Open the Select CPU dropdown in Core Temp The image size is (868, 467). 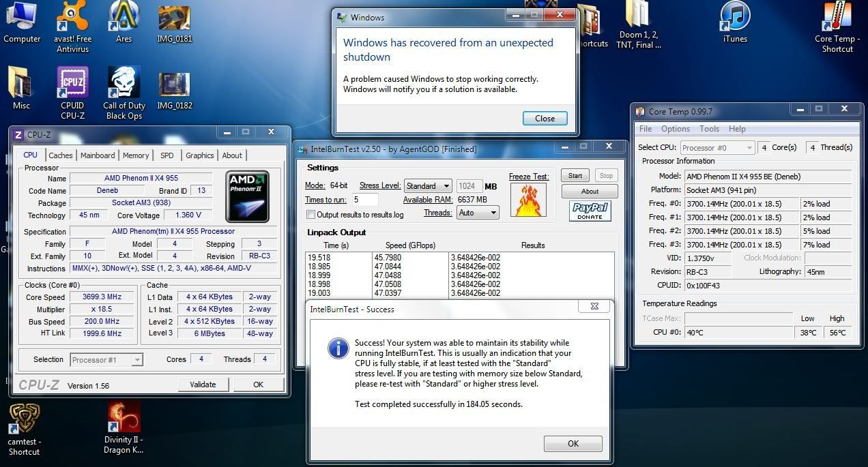718,147
